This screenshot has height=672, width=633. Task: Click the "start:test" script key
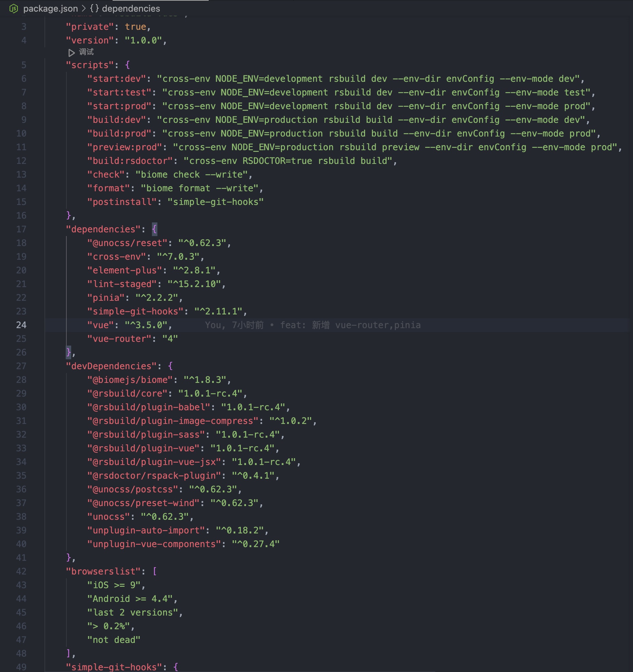pyautogui.click(x=119, y=92)
